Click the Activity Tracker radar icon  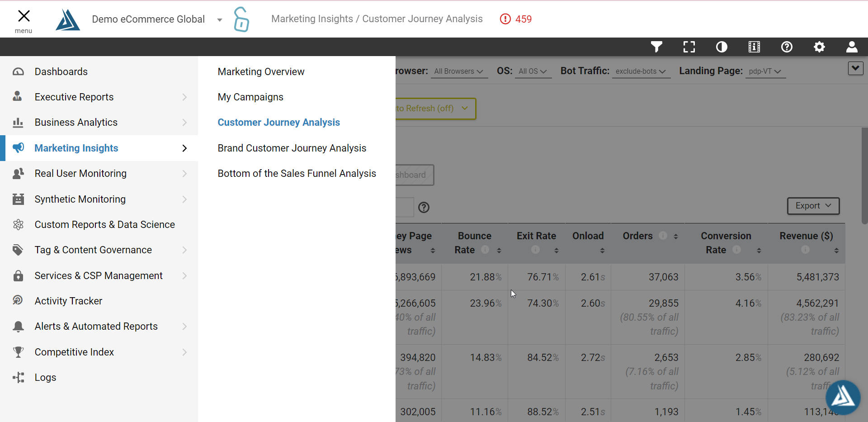point(18,301)
